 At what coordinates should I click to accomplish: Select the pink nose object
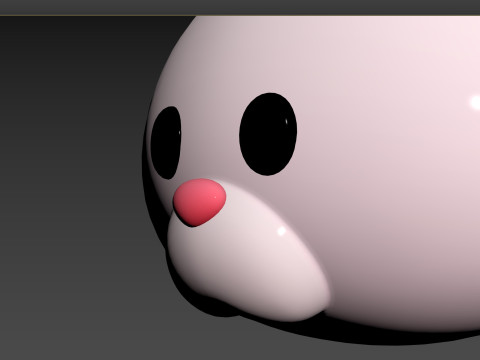199,202
